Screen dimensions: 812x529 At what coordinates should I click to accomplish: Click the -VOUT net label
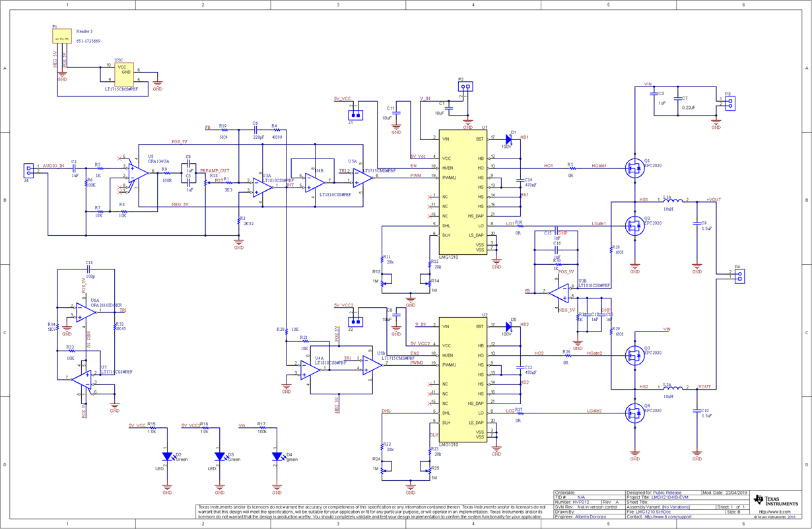(x=704, y=386)
